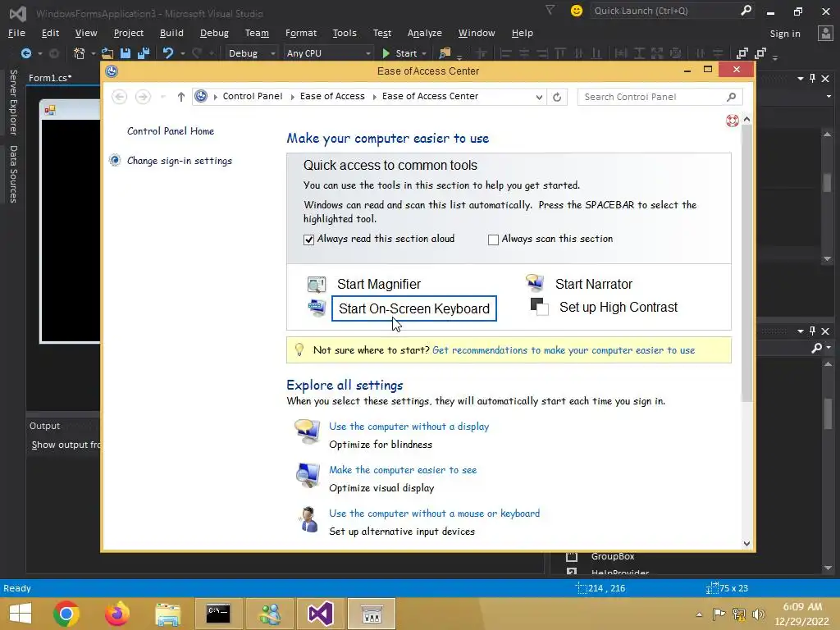Viewport: 840px width, 630px height.
Task: Click the Search Control Panel field
Action: pyautogui.click(x=660, y=97)
